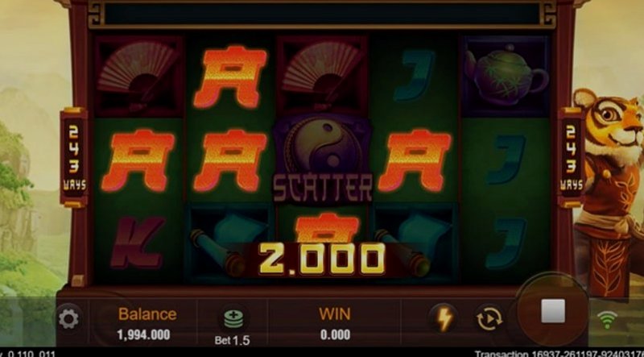Image resolution: width=644 pixels, height=357 pixels.
Task: Click the 2.000 win amount banner
Action: click(323, 259)
